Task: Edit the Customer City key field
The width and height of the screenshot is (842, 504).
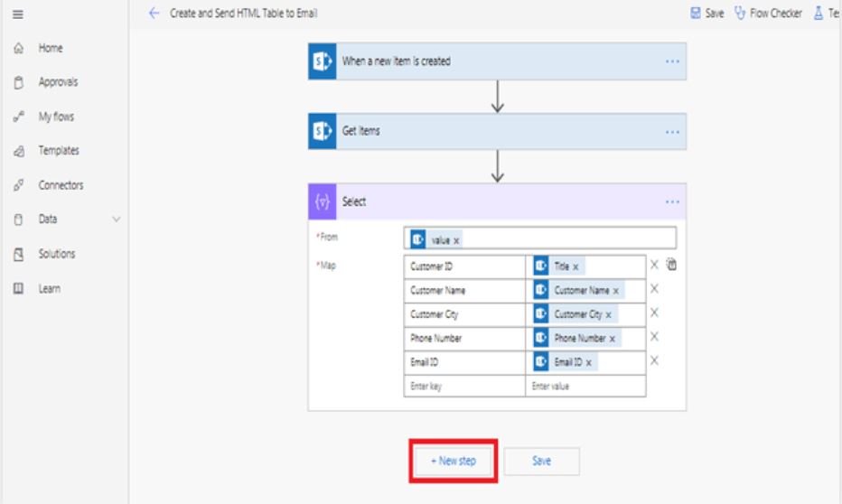Action: 464,314
